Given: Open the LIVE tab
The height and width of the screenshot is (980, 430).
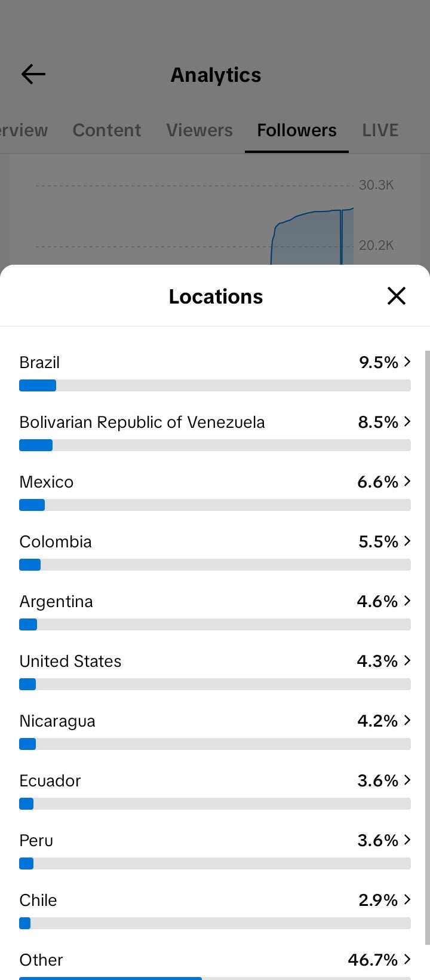Looking at the screenshot, I should click(x=380, y=130).
